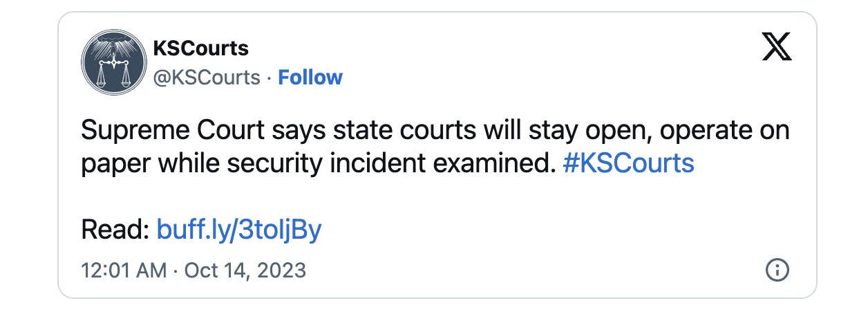This screenshot has width=868, height=310.
Task: Click the gray @KSCourts username
Action: tap(206, 77)
